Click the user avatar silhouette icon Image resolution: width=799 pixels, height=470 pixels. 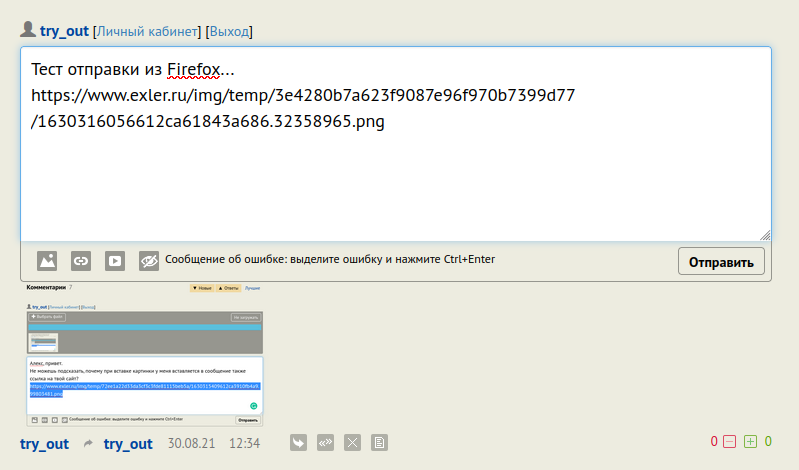point(28,30)
